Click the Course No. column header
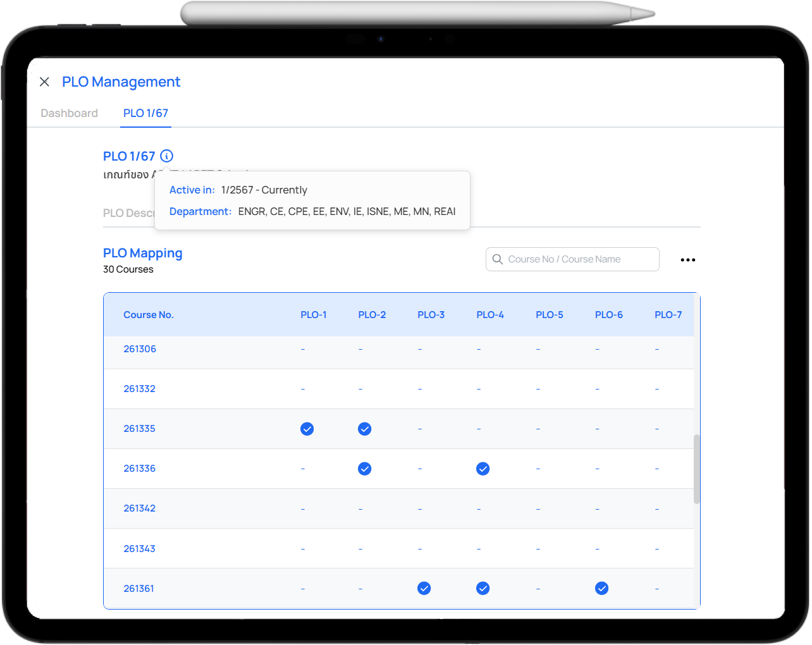812x645 pixels. pyautogui.click(x=149, y=315)
